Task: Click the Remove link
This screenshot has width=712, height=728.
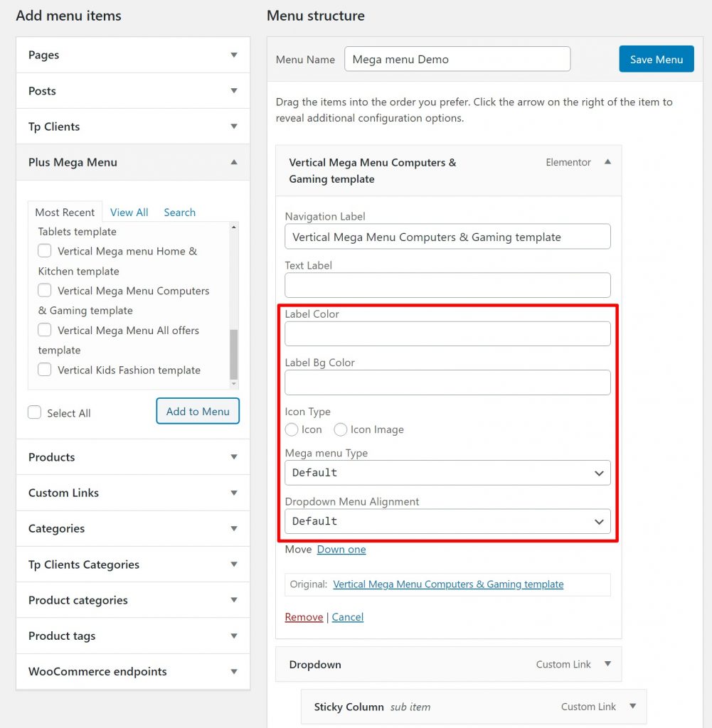Action: pos(304,617)
